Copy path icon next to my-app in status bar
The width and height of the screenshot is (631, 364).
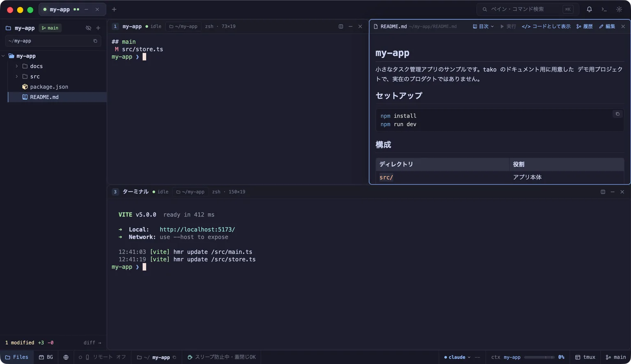coord(175,357)
